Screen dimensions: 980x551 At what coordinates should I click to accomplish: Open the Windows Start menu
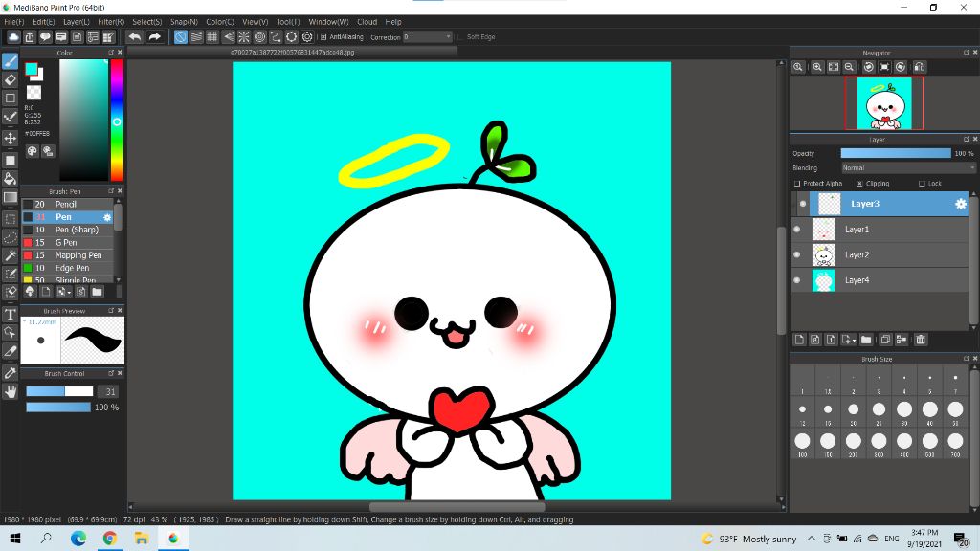tap(15, 538)
